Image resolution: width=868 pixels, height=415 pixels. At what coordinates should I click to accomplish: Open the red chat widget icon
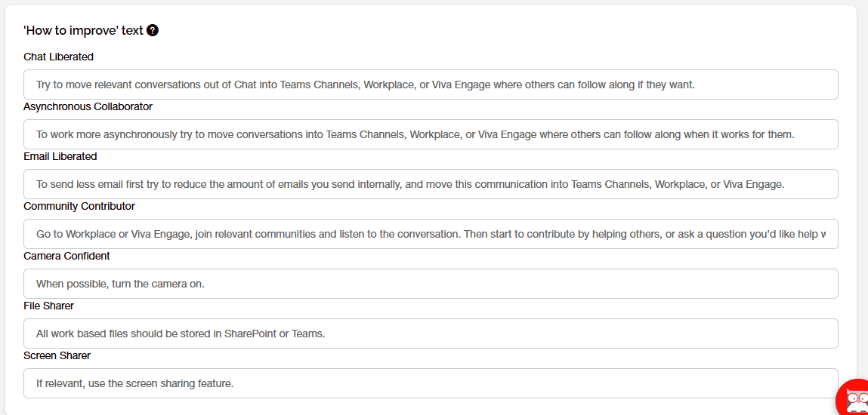point(852,397)
